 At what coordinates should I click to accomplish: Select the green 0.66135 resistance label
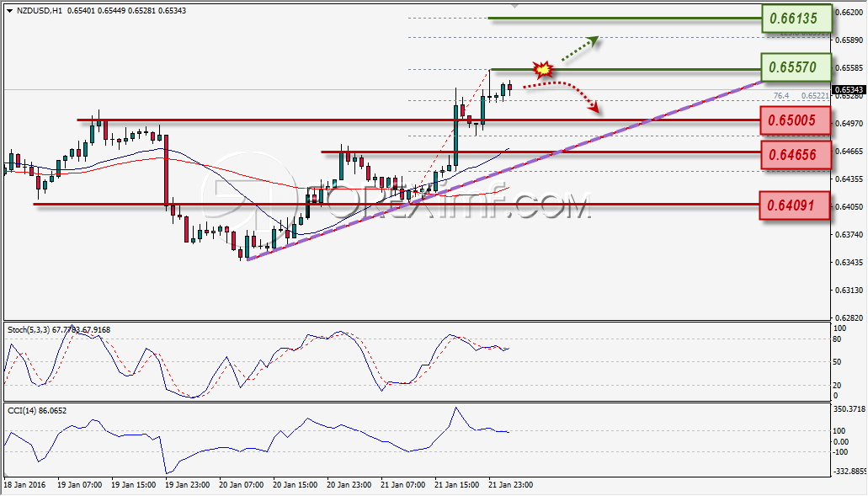(796, 19)
